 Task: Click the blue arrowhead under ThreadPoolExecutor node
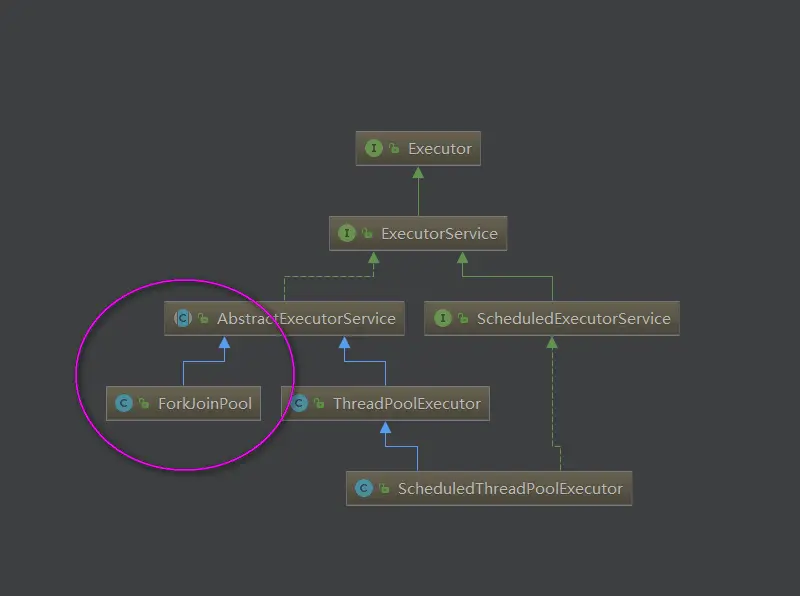click(386, 428)
